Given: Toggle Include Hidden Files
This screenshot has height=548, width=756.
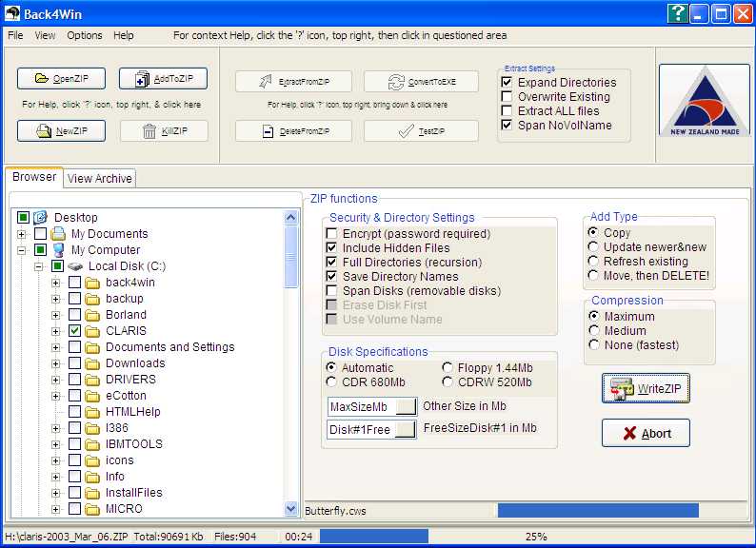Looking at the screenshot, I should pos(331,247).
